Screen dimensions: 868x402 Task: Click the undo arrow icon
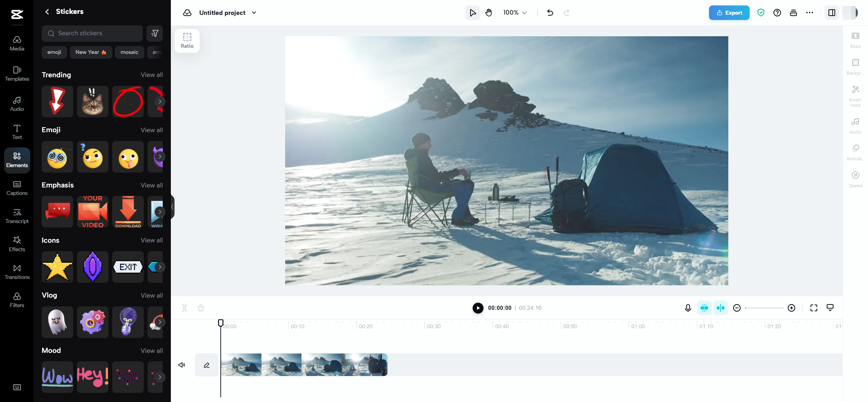(x=550, y=12)
